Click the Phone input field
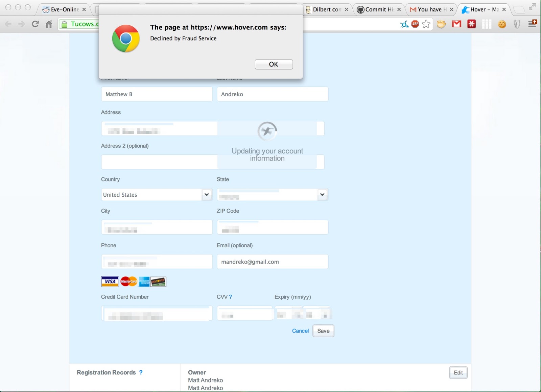541x392 pixels. tap(157, 262)
